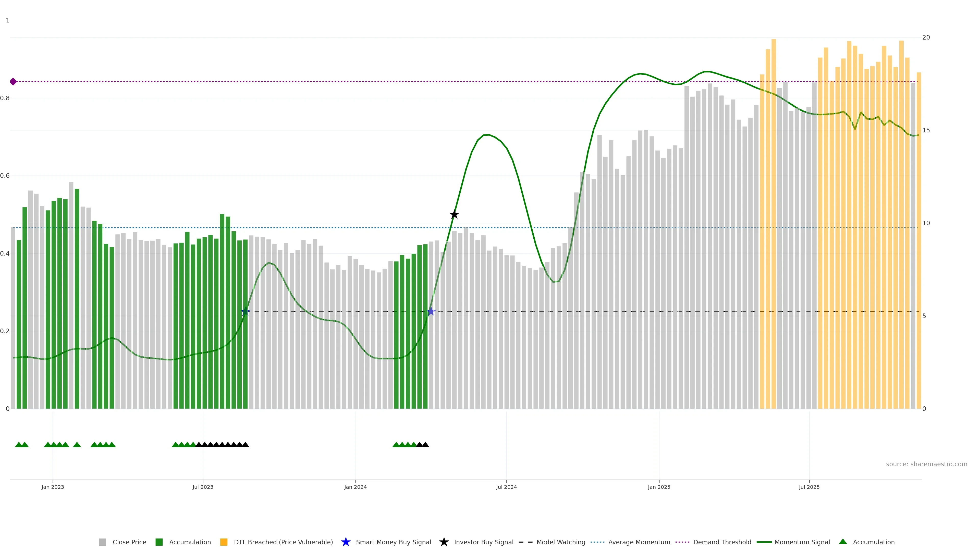980x551 pixels.
Task: Toggle Model Watching legend entry
Action: point(560,542)
